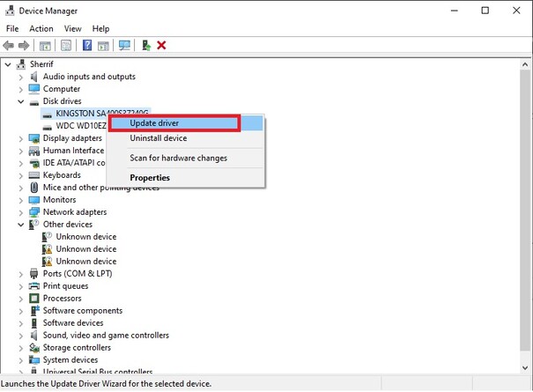Open the Action menu
Screen dimensions: 533x392
[x=41, y=28]
